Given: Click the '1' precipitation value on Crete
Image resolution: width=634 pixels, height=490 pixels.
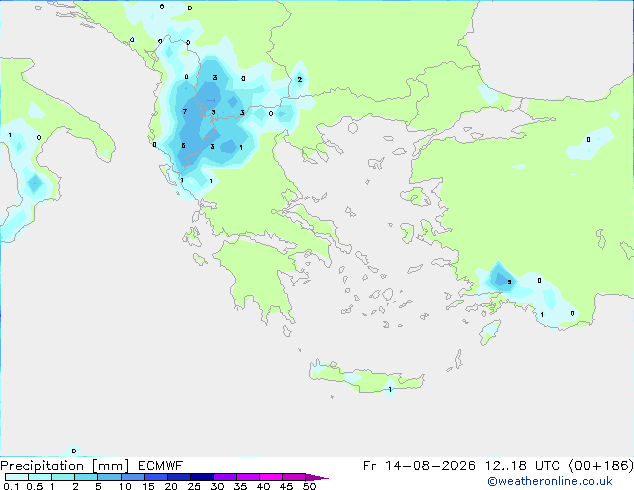Looking at the screenshot, I should 390,390.
